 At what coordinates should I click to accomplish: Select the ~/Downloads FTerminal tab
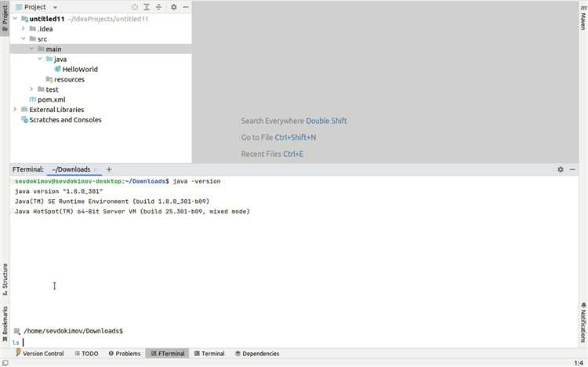point(71,169)
